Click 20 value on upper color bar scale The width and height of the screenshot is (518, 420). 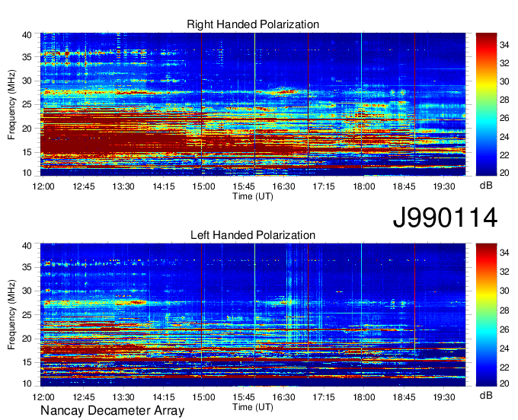pyautogui.click(x=504, y=173)
